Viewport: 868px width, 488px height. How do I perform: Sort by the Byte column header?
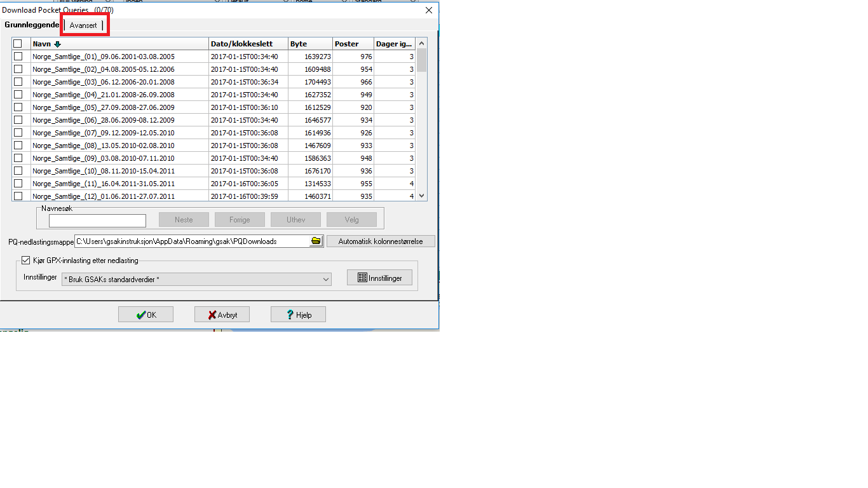[x=310, y=44]
